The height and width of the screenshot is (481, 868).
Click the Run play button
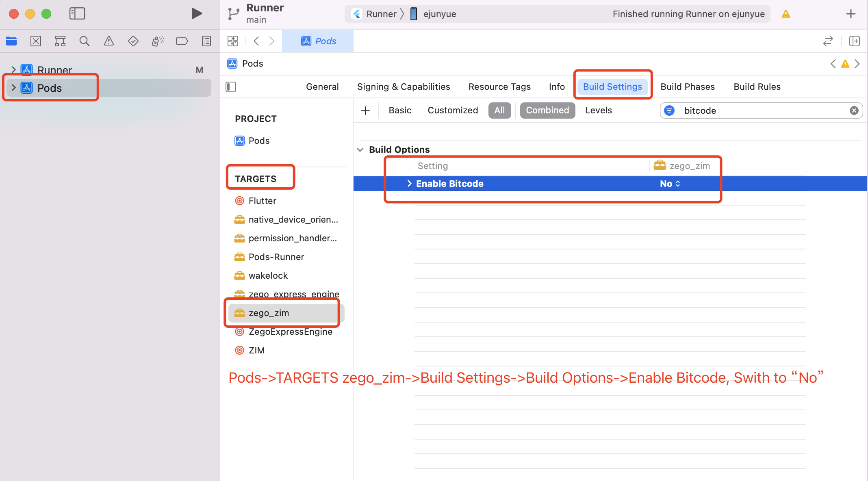coord(197,13)
